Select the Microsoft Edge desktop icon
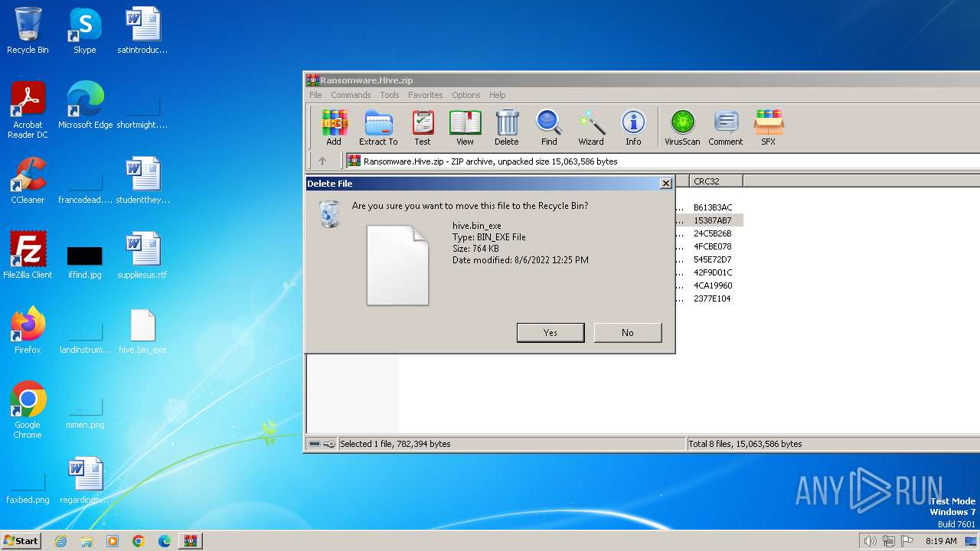 pos(85,106)
